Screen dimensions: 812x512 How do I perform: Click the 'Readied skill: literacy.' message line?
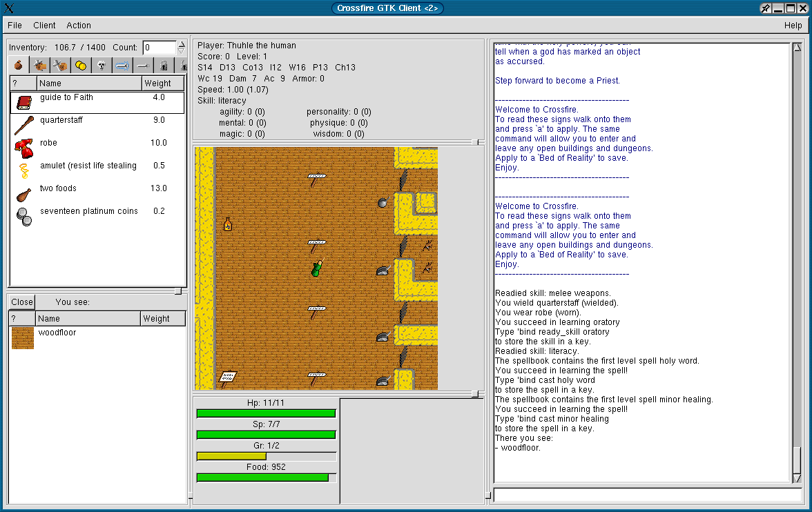click(537, 351)
